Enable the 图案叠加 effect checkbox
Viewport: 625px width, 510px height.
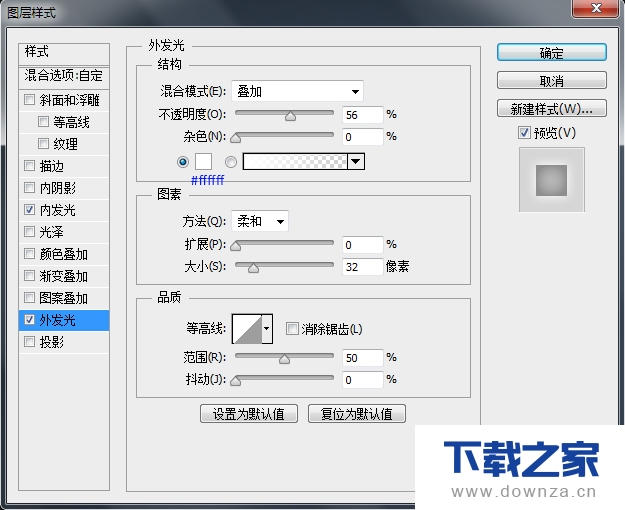[29, 297]
